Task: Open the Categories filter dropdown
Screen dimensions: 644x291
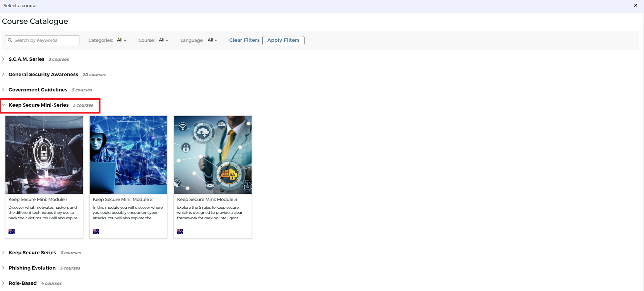Action: tap(122, 40)
